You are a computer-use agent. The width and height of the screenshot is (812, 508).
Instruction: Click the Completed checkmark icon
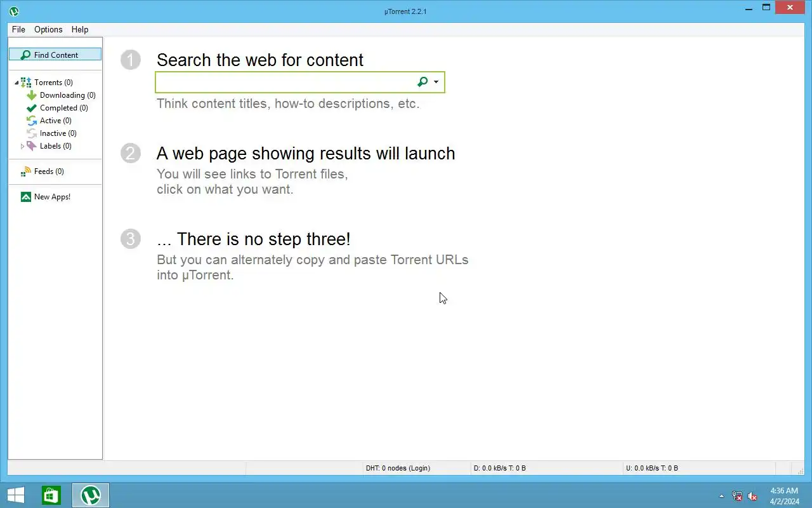coord(32,108)
